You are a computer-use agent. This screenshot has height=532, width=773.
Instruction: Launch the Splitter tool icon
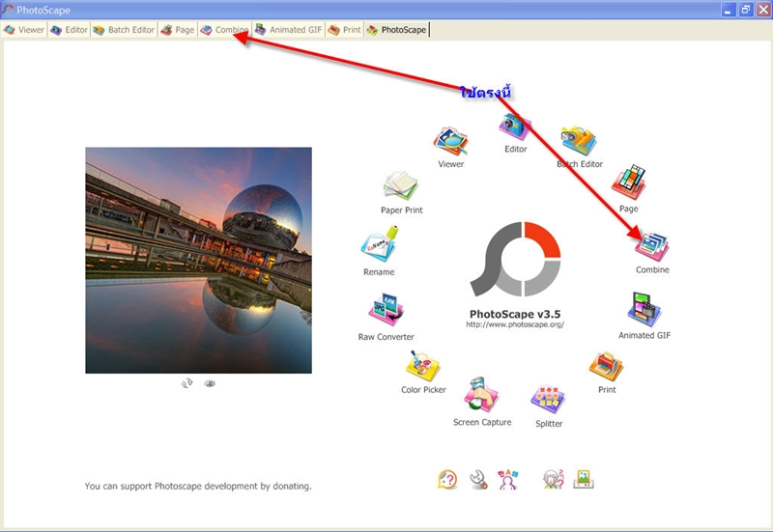pyautogui.click(x=548, y=400)
